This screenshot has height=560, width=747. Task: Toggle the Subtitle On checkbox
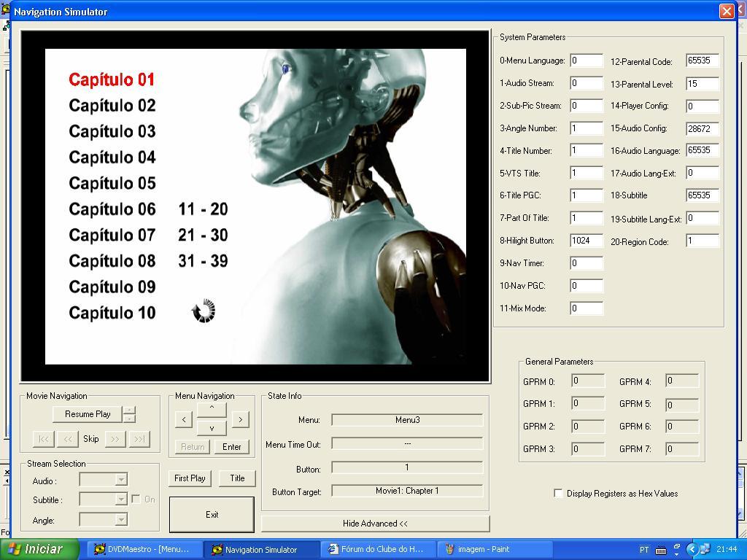point(136,499)
